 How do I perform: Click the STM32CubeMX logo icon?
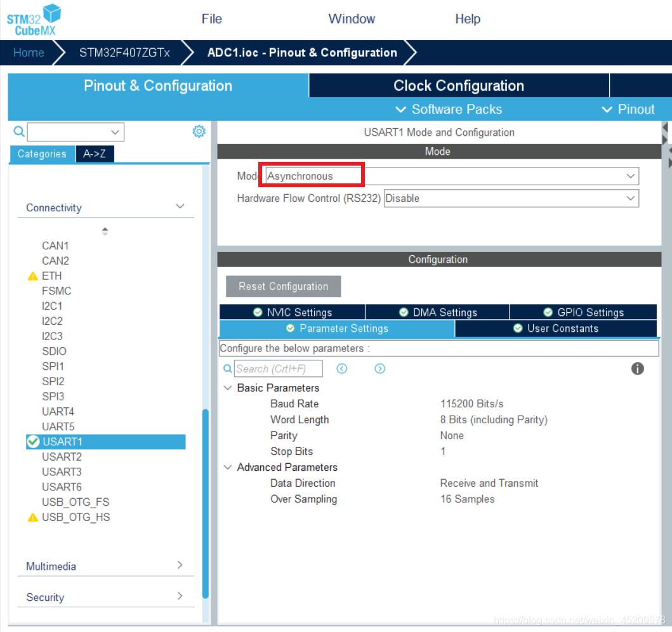(34, 19)
